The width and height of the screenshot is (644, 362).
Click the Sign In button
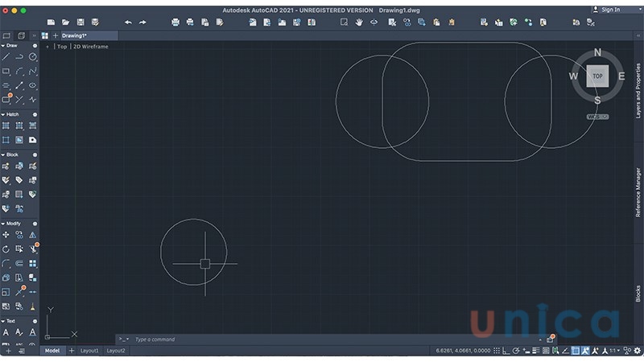coord(611,10)
